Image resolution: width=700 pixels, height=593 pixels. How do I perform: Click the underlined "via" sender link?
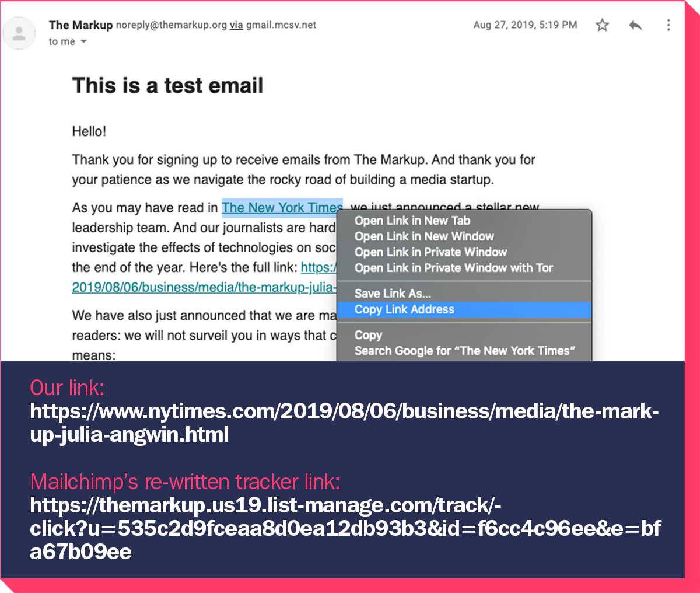coord(236,25)
